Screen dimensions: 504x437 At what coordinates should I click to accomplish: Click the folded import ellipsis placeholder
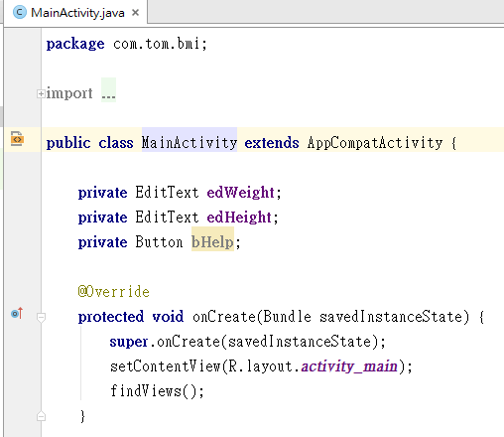coord(108,90)
